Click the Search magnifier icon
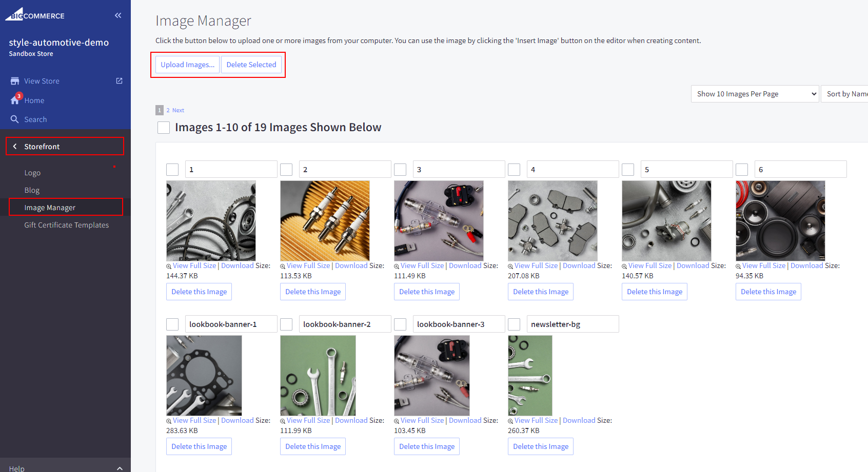 point(15,119)
